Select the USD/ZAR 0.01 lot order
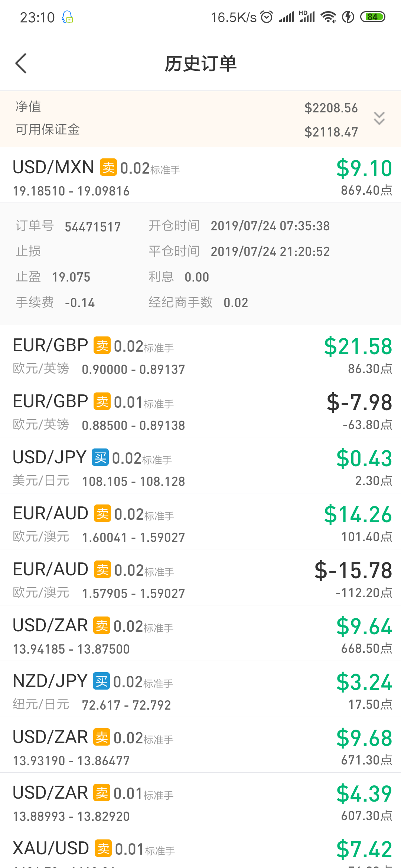 pos(200,800)
